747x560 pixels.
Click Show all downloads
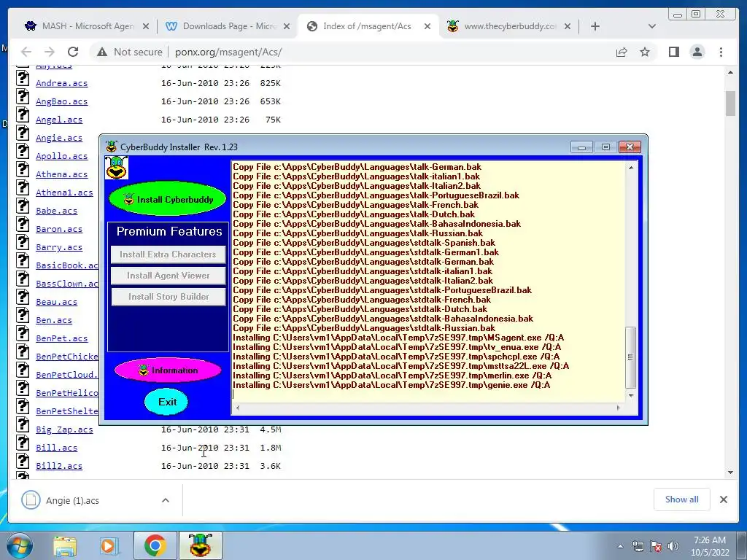[682, 499]
